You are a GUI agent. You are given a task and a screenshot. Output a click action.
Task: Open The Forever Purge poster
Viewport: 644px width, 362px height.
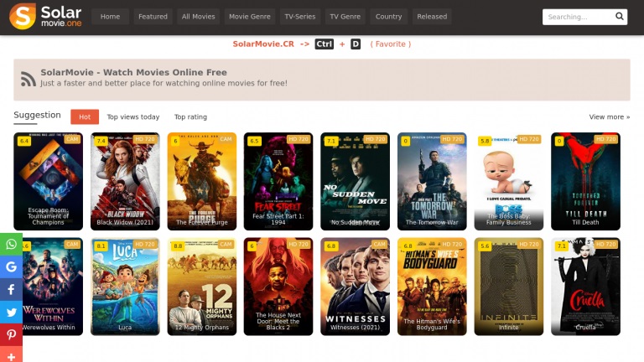pos(201,181)
